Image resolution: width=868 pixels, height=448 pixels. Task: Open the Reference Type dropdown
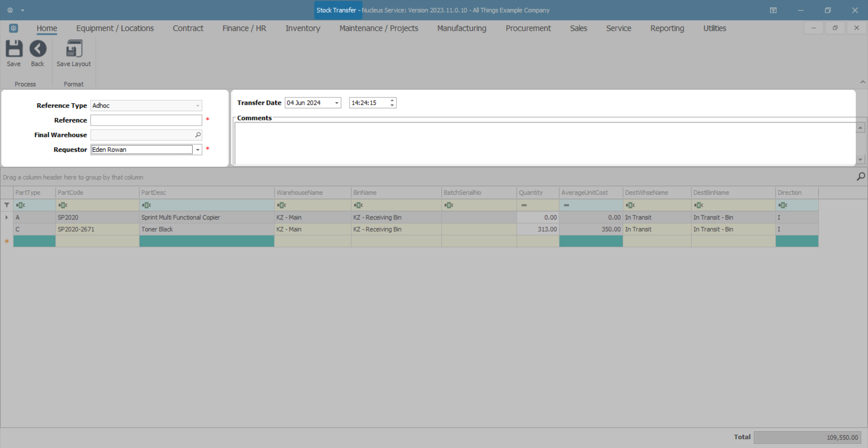coord(198,106)
